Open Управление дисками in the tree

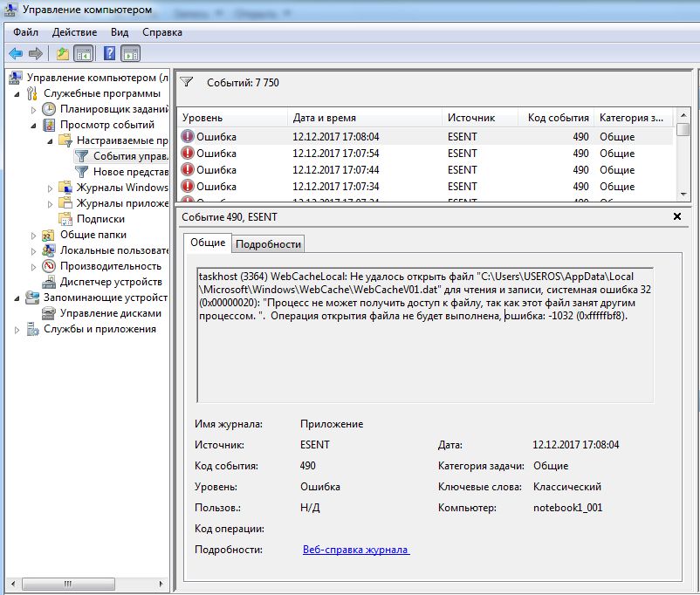[110, 313]
